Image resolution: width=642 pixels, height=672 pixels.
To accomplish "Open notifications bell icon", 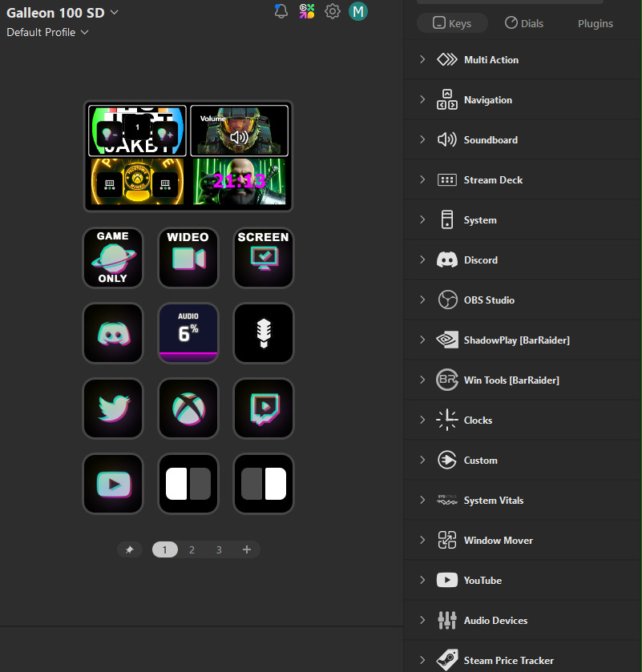I will click(x=281, y=11).
